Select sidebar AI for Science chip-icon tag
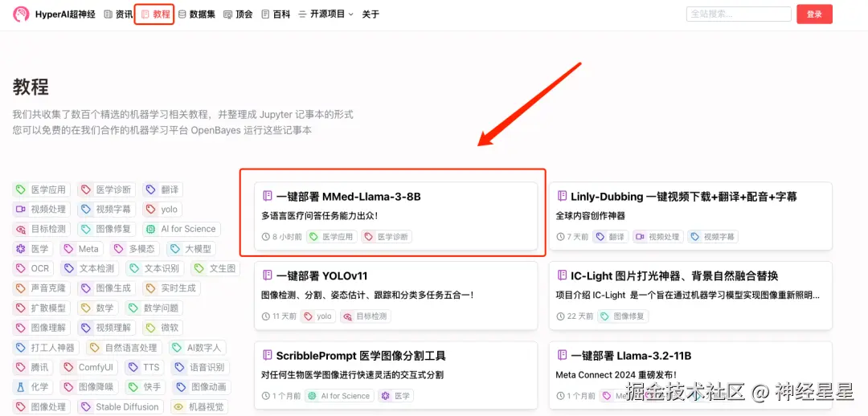The image size is (868, 416). point(181,229)
